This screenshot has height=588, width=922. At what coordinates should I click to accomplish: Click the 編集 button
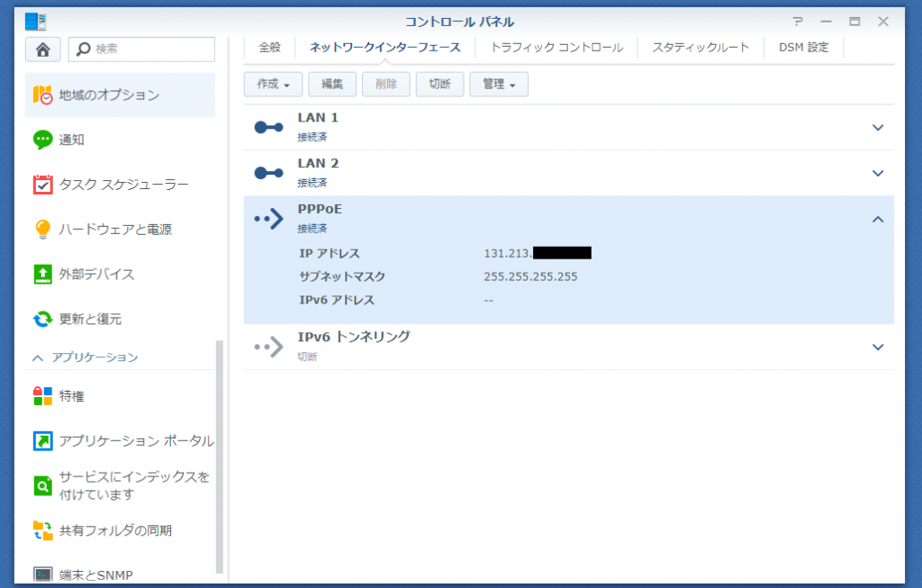[x=332, y=84]
